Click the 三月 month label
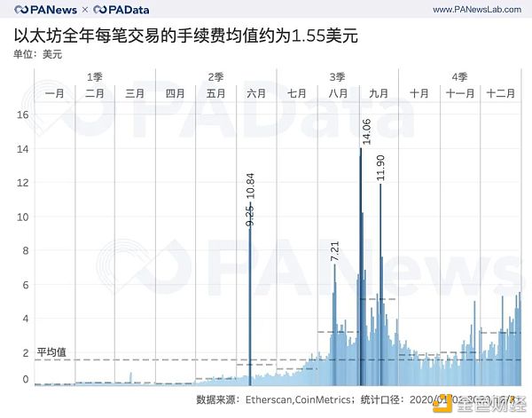 (135, 93)
